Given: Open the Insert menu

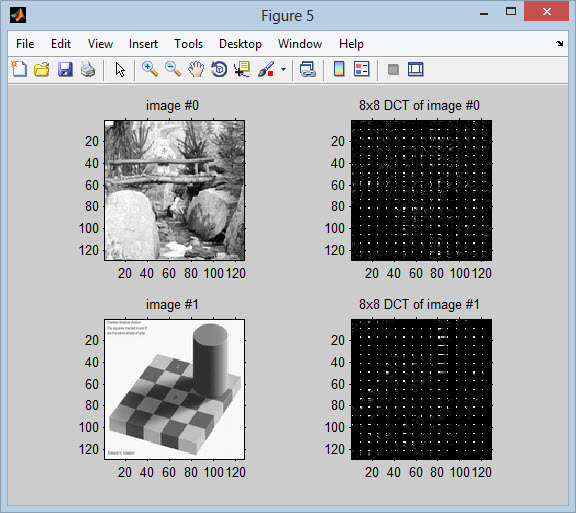Looking at the screenshot, I should point(143,44).
